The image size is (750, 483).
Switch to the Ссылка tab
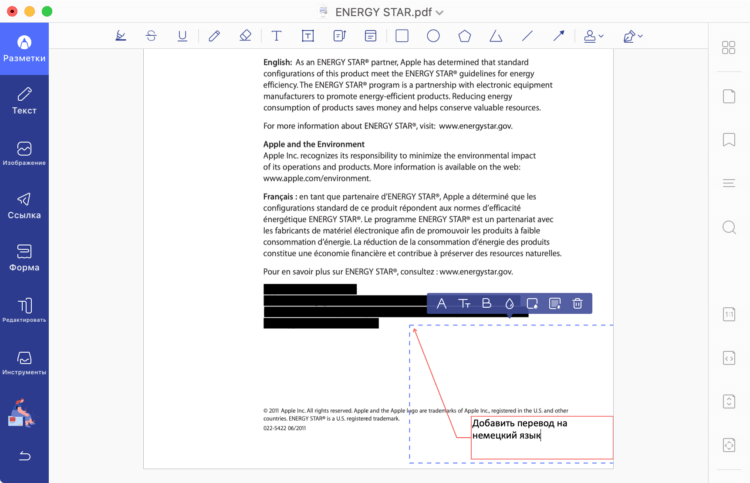click(x=24, y=206)
